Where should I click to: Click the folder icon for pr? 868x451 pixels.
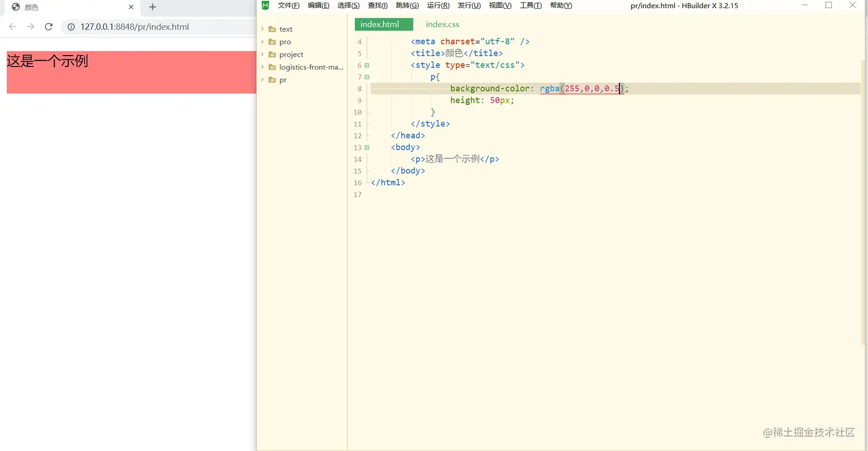[272, 80]
